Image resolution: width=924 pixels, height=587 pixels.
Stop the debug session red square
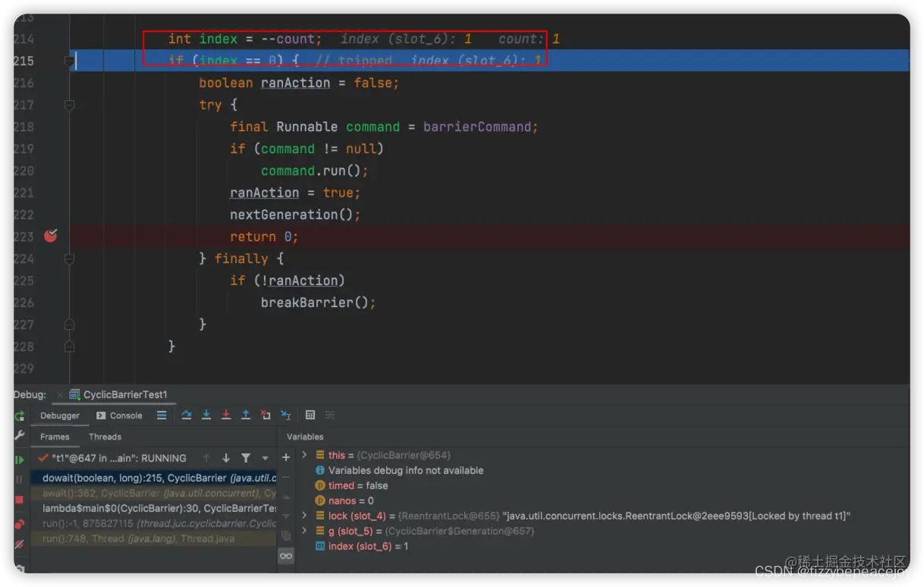pos(19,501)
